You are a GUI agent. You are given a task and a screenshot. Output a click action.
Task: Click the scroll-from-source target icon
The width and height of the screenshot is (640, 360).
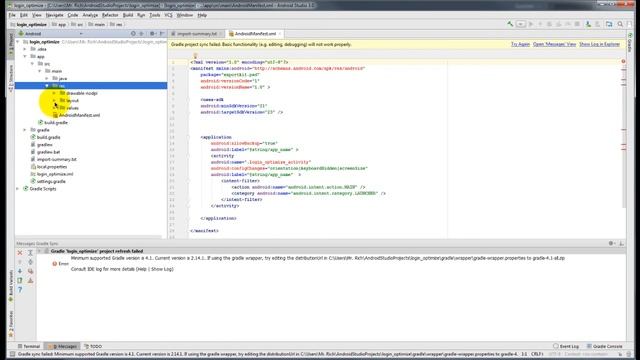coord(133,33)
